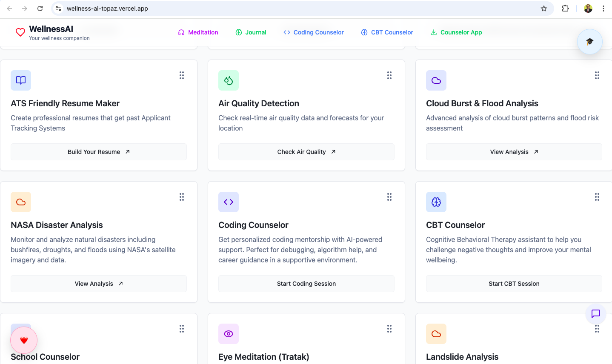
Task: Click the browser address bar
Action: pyautogui.click(x=298, y=9)
